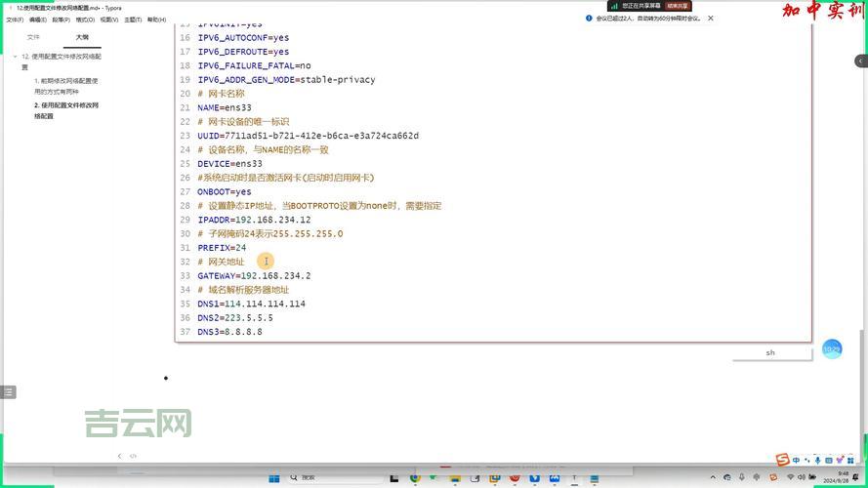Switch to the 文件 sidebar tab

(33, 37)
